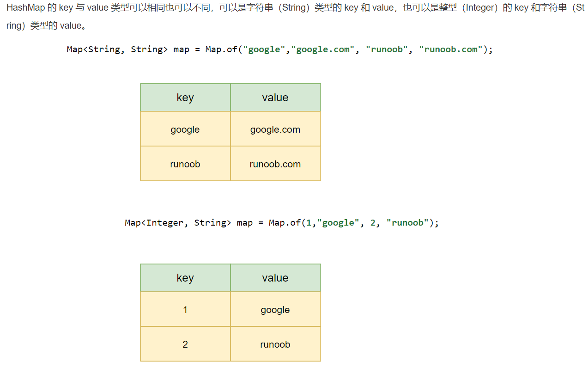Click runoob value in the Integer table
The width and height of the screenshot is (588, 368).
pos(275,344)
